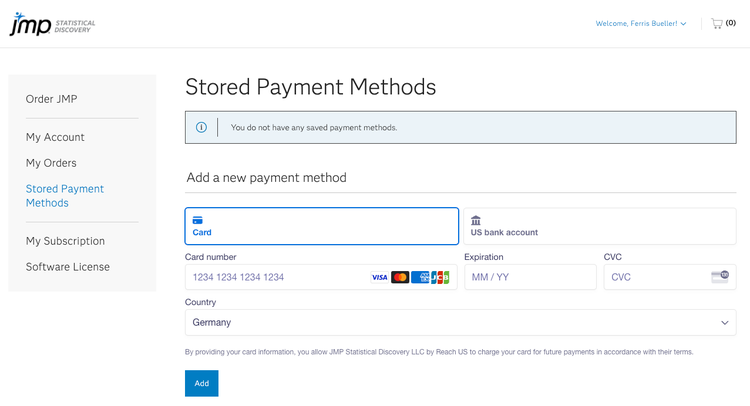Click the Expiration MM / YY field
The height and width of the screenshot is (406, 750).
pos(530,277)
